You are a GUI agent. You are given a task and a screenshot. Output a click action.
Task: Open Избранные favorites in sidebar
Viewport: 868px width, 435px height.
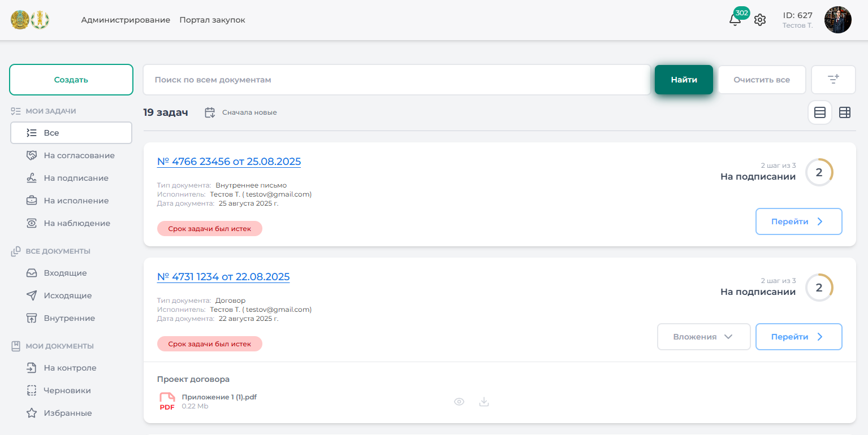(67, 413)
